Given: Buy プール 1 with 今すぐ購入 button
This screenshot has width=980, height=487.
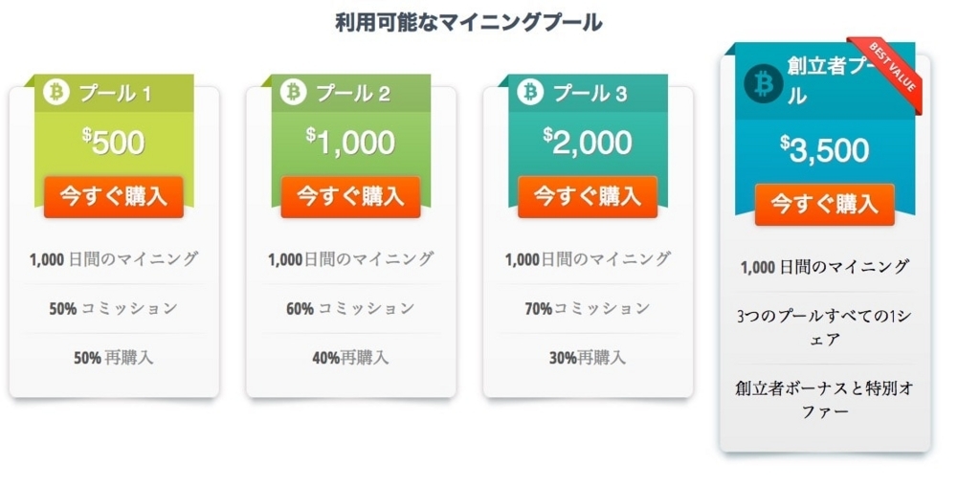Looking at the screenshot, I should [114, 197].
